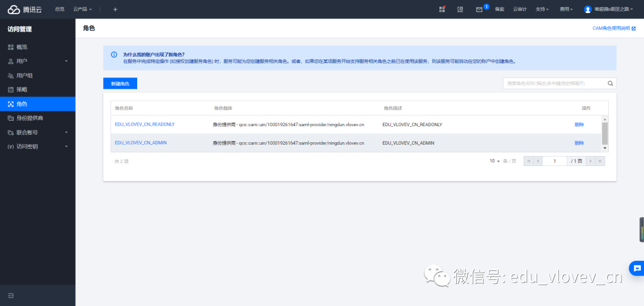Expand the 支持 dropdown

(541, 10)
